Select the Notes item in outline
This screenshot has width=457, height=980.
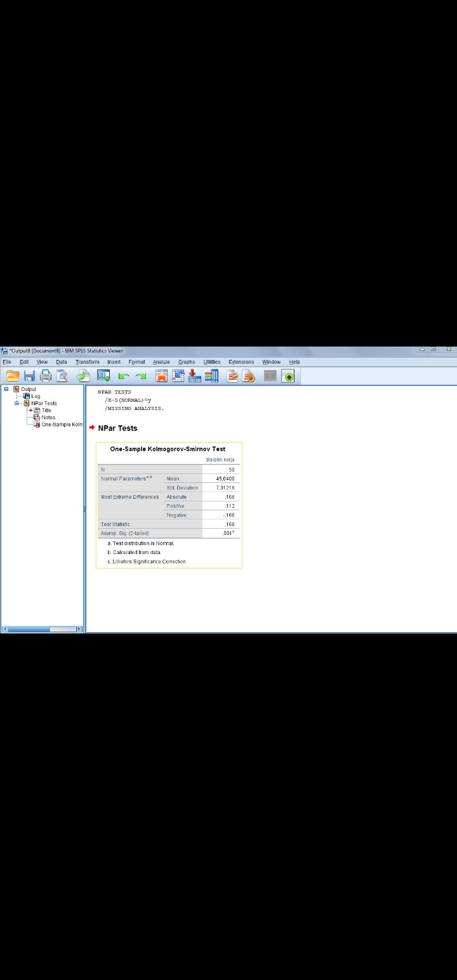[x=48, y=418]
